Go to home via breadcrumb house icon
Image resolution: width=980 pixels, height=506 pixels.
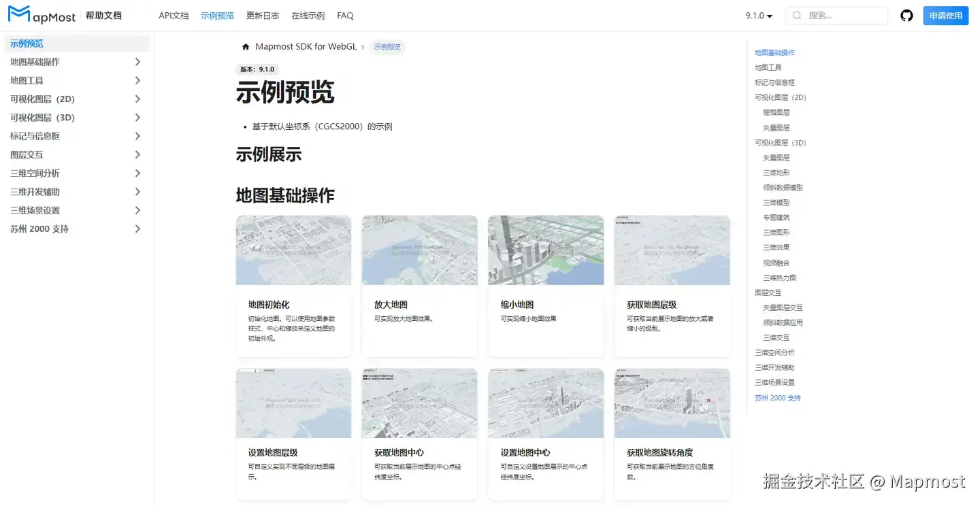[246, 47]
